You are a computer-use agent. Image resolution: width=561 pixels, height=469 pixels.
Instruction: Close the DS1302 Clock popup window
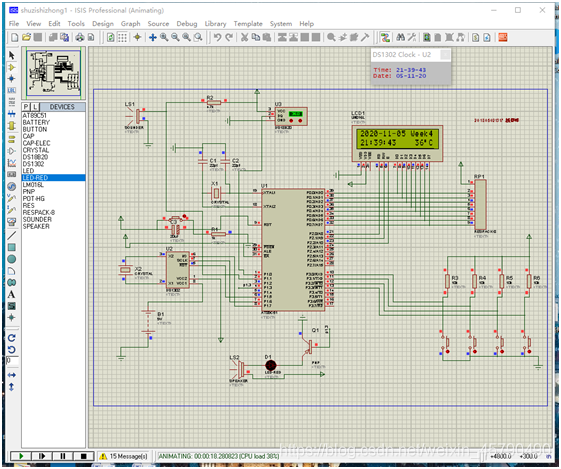coord(445,55)
